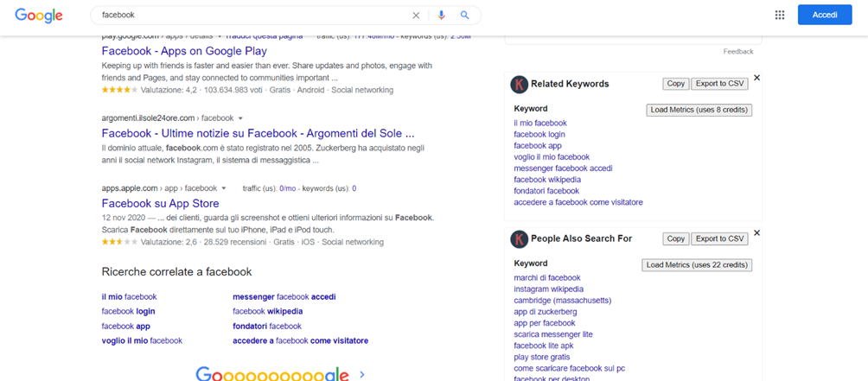Load Metrics using 8 credits

tap(699, 110)
